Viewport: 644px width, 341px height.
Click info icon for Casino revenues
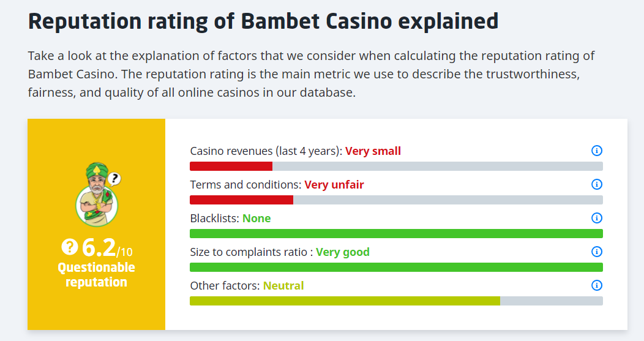click(x=597, y=151)
